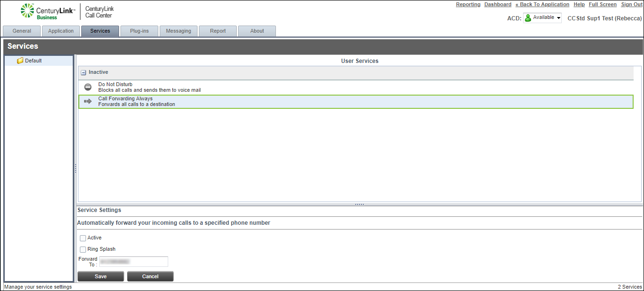This screenshot has width=644, height=291.
Task: Click the Call Forwarding Always arrow icon
Action: [88, 101]
